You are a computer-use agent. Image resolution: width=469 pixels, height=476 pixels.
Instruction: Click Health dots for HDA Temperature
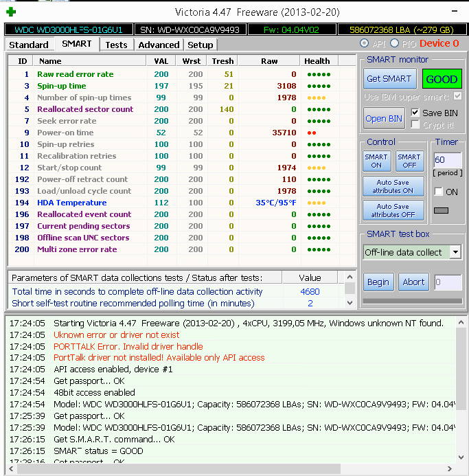pos(317,203)
